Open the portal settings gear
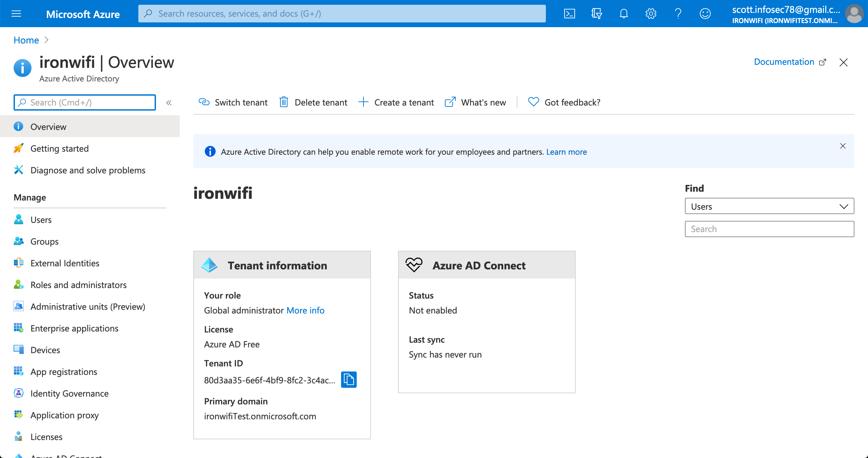The image size is (868, 458). point(651,14)
